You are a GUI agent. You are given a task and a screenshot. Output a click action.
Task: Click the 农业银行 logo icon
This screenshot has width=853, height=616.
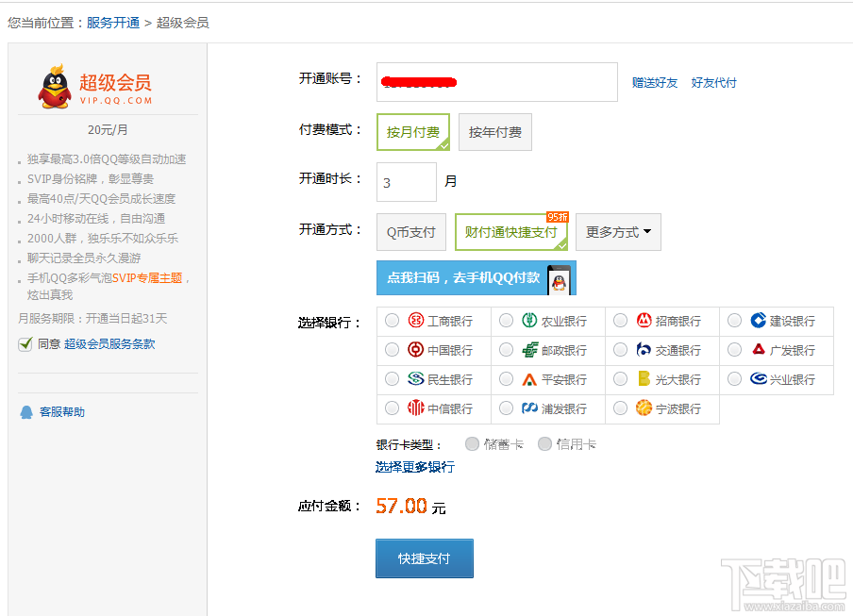tap(529, 320)
